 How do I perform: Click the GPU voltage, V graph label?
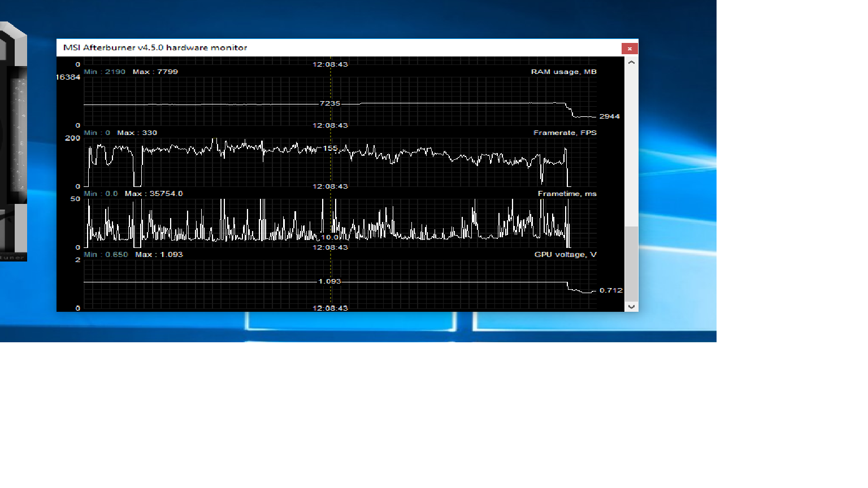click(x=565, y=255)
